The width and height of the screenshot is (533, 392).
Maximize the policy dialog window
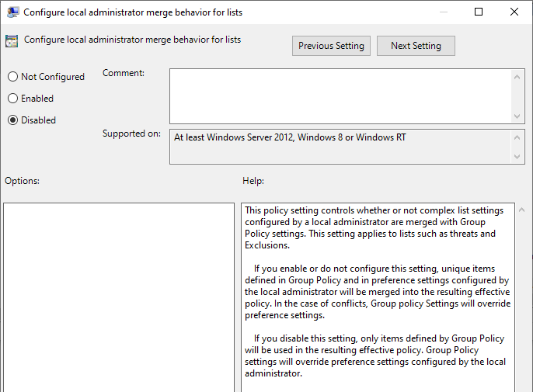[479, 12]
